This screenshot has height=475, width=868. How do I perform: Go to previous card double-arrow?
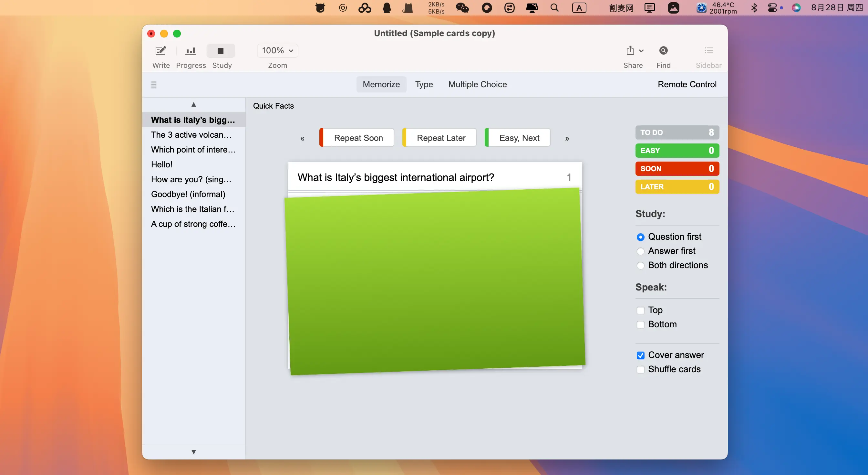302,138
